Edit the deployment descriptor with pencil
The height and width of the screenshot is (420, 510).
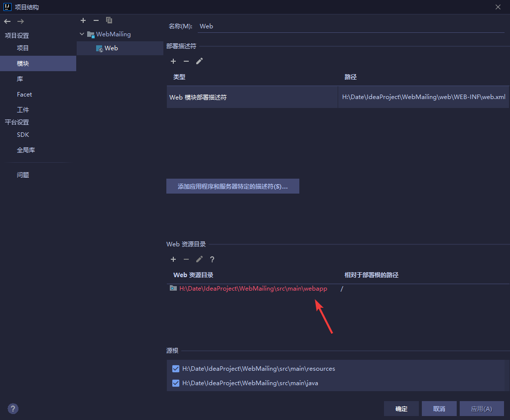point(199,61)
